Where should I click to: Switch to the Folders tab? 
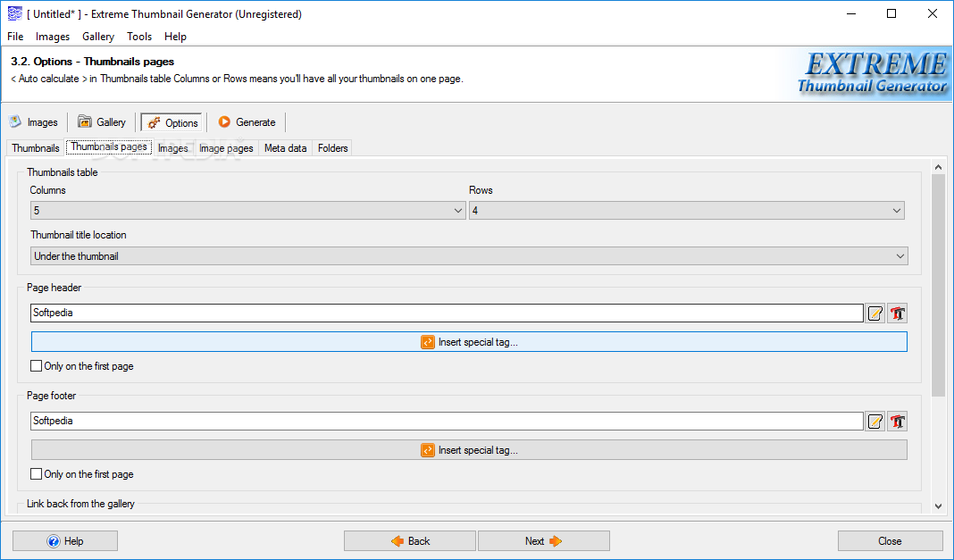click(333, 147)
